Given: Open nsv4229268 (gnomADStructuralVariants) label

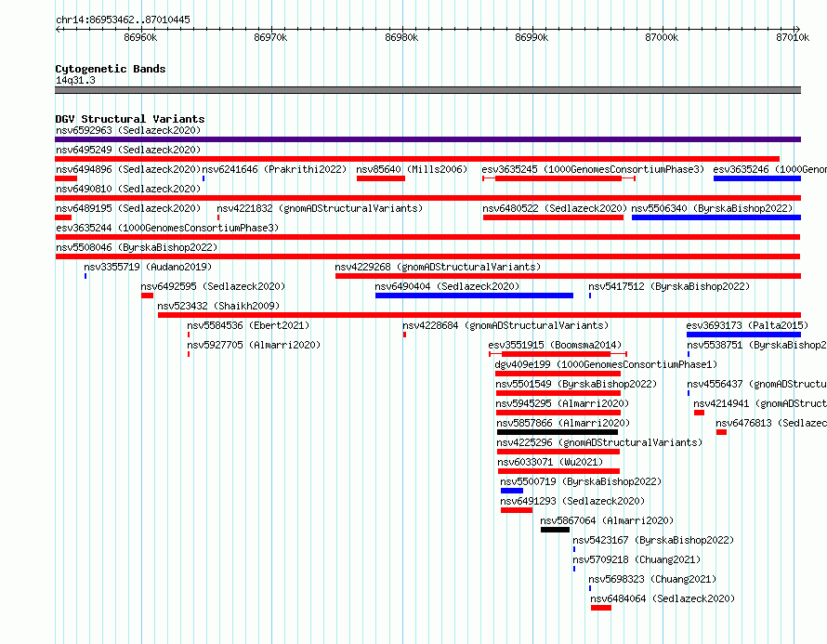Looking at the screenshot, I should pyautogui.click(x=438, y=267).
